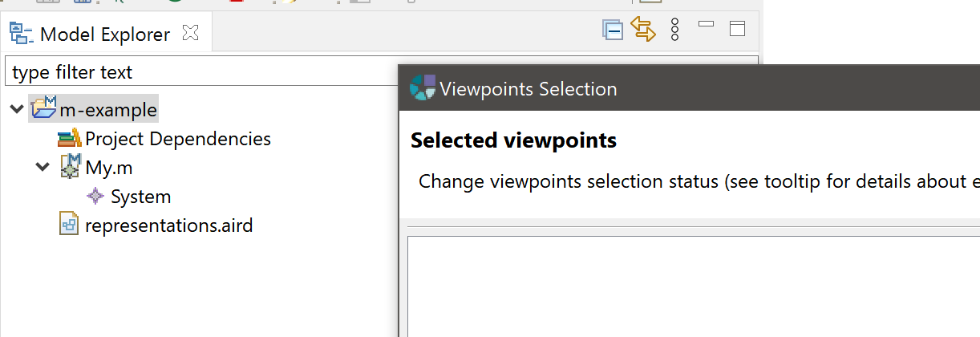Click the My.m model file icon

click(x=71, y=168)
